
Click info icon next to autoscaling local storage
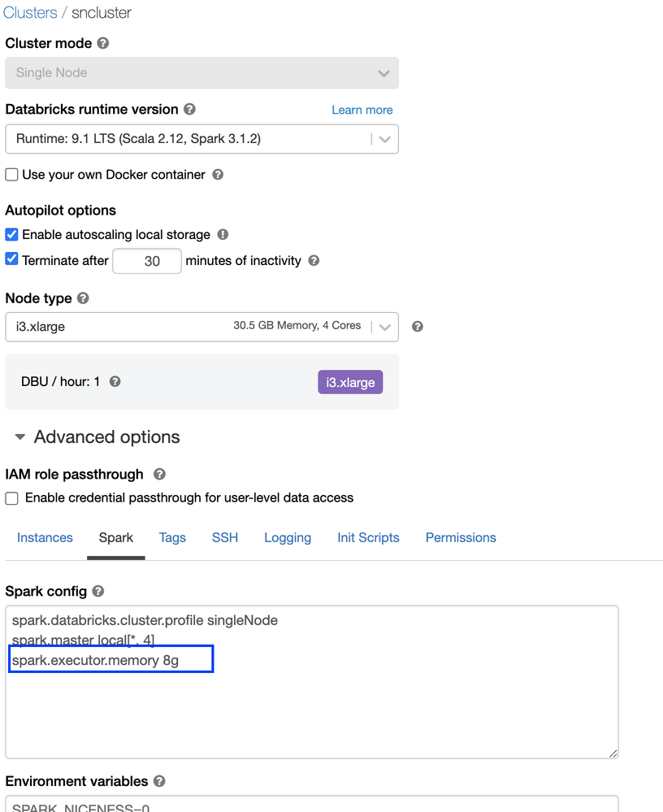[223, 234]
